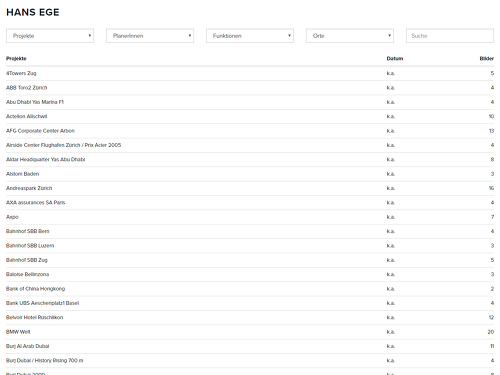The image size is (500, 375).
Task: Open the Andreaspark Zürich project
Action: 29,188
